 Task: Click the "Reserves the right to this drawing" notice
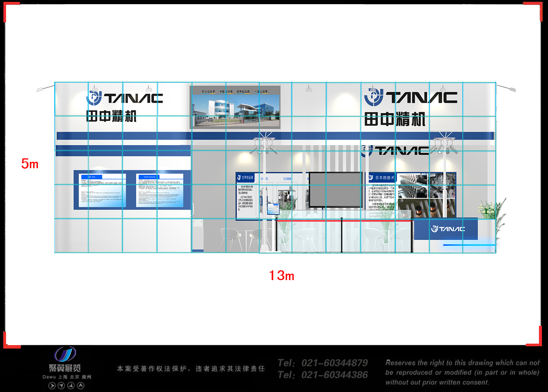[x=462, y=372]
